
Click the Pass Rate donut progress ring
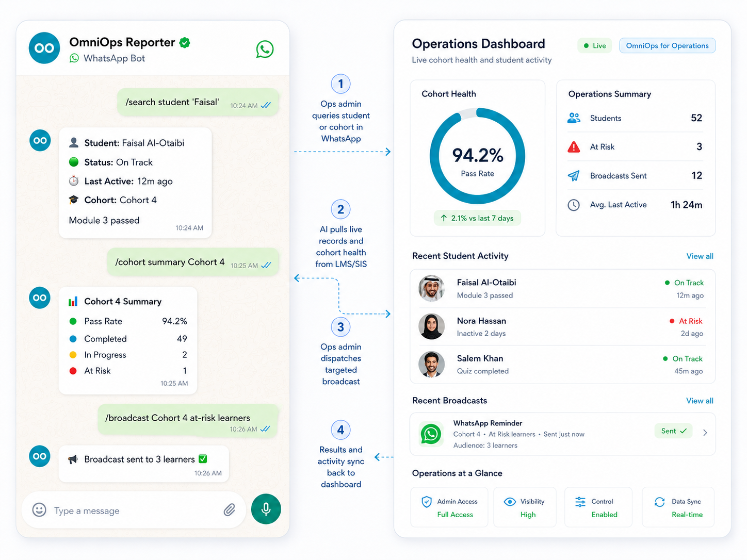tap(478, 156)
